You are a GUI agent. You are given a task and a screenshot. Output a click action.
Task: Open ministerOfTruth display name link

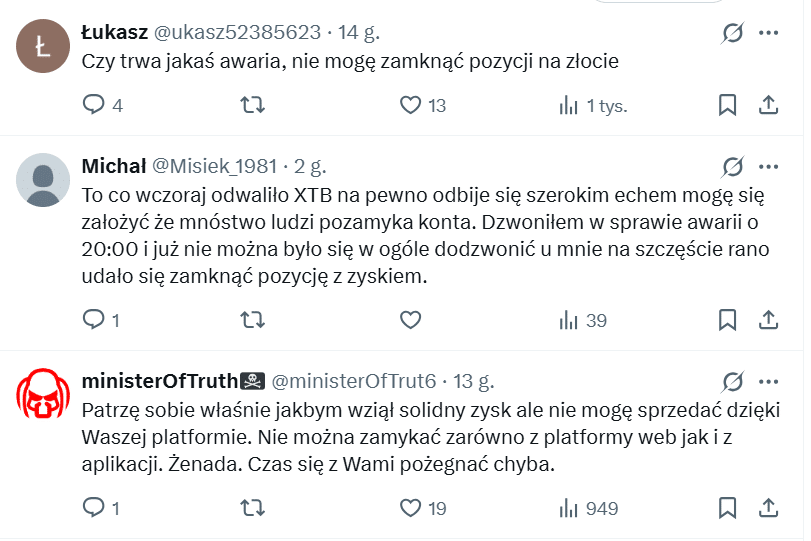pyautogui.click(x=160, y=381)
